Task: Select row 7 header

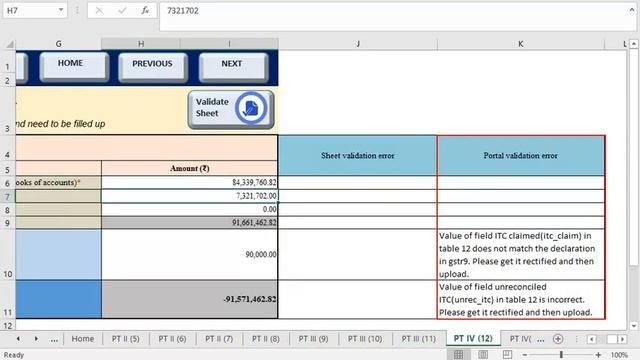Action: [8, 196]
